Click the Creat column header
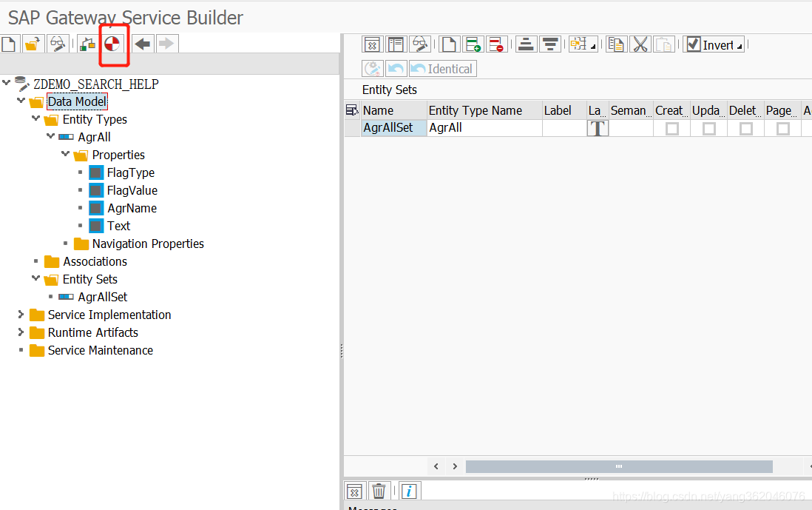This screenshot has width=812, height=510. 671,110
